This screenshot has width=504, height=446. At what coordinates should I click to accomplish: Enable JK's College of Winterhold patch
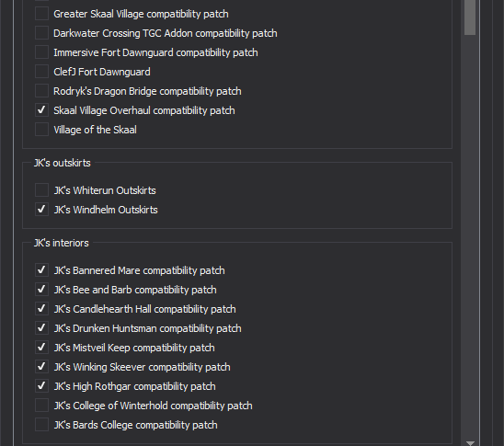pos(41,406)
